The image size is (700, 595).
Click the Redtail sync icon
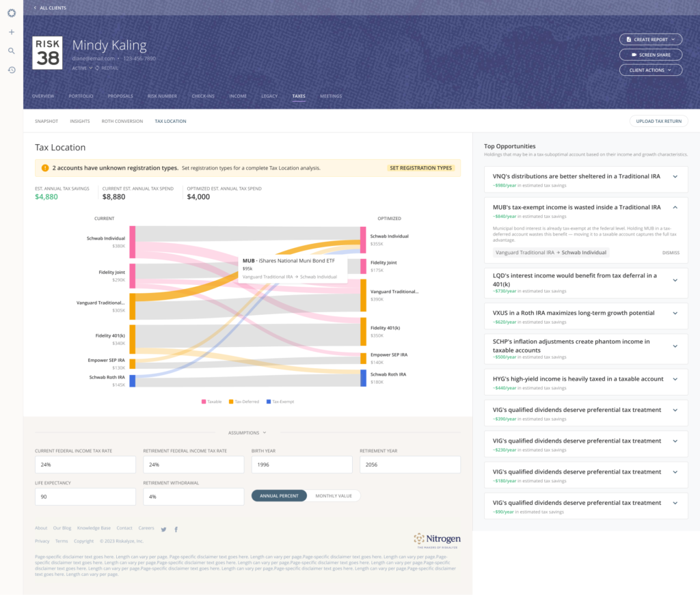pyautogui.click(x=97, y=68)
